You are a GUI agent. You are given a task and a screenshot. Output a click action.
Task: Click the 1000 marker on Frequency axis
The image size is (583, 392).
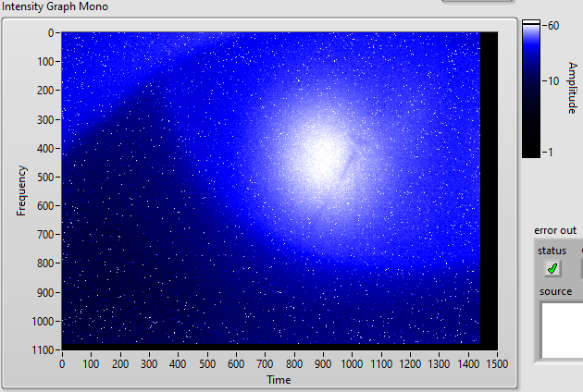pos(43,322)
